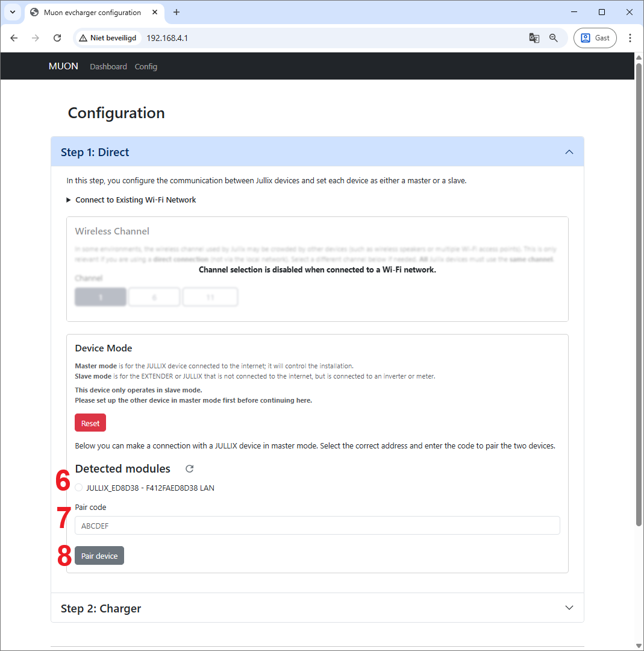Click the browser reload page icon
Screen dimensions: 644x651
(57, 38)
